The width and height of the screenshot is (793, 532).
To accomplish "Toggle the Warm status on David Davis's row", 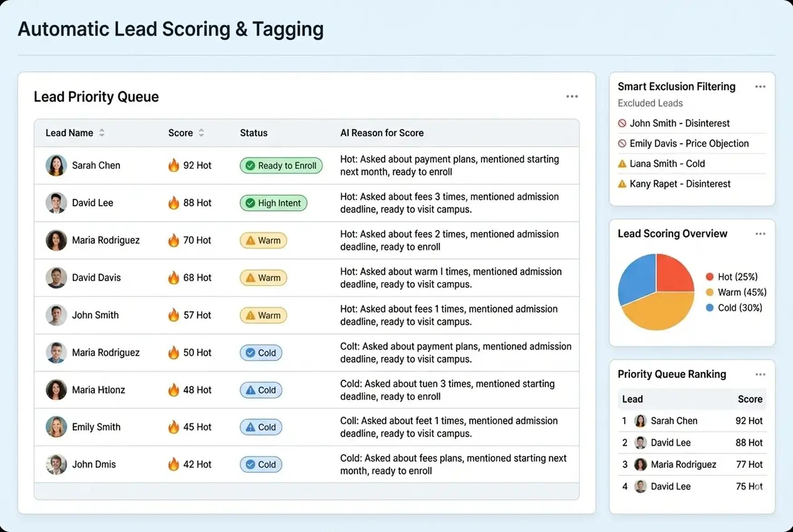I will pyautogui.click(x=263, y=278).
